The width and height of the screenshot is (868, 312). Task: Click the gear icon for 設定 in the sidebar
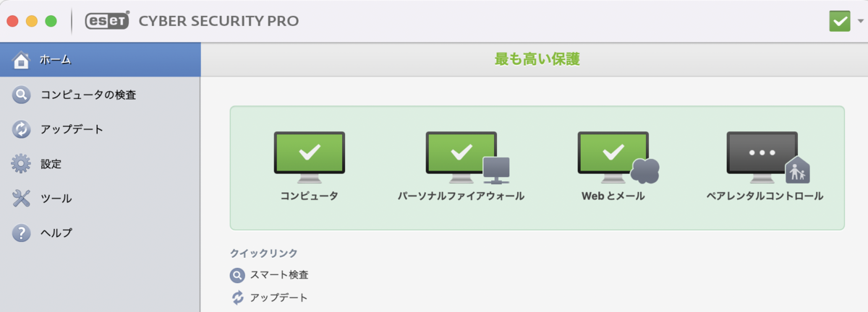[x=21, y=164]
